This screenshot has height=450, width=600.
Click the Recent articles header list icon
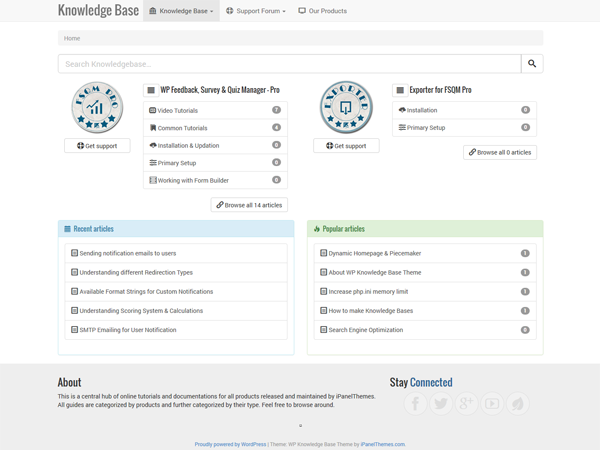click(67, 229)
